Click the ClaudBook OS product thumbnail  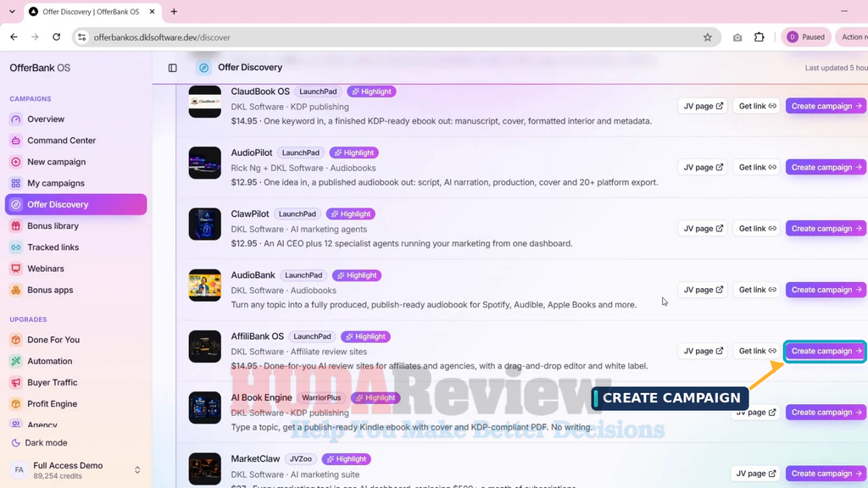pos(205,102)
